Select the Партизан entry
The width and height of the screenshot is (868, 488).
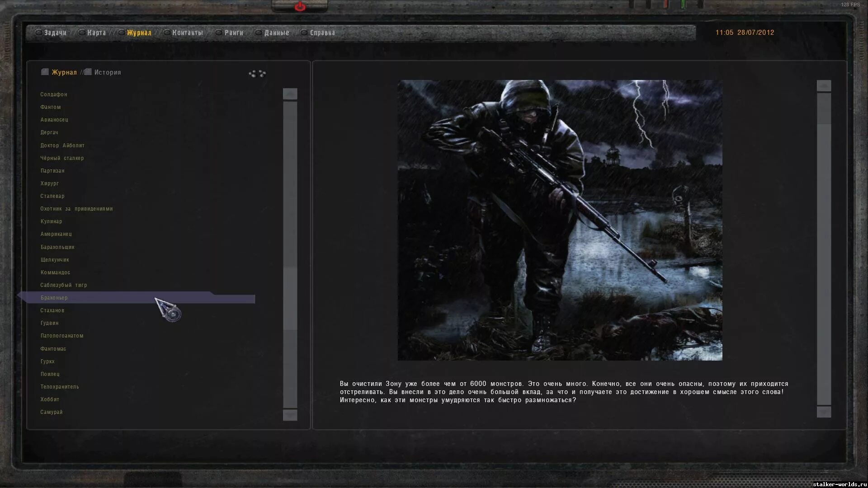[x=52, y=171]
